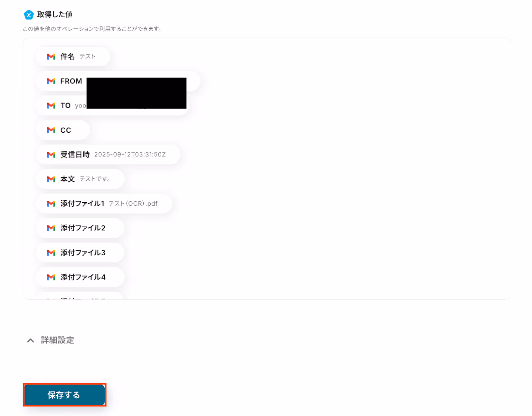Click the Gmail icon beside 添付ファイル1

pos(51,204)
